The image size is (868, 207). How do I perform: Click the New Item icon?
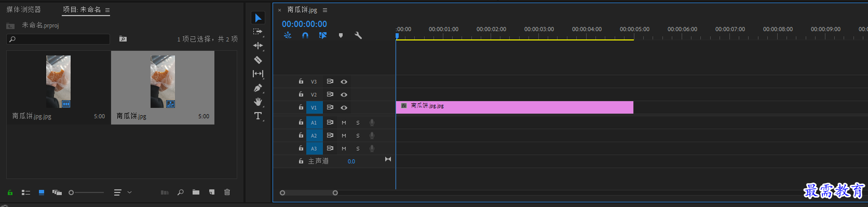212,192
